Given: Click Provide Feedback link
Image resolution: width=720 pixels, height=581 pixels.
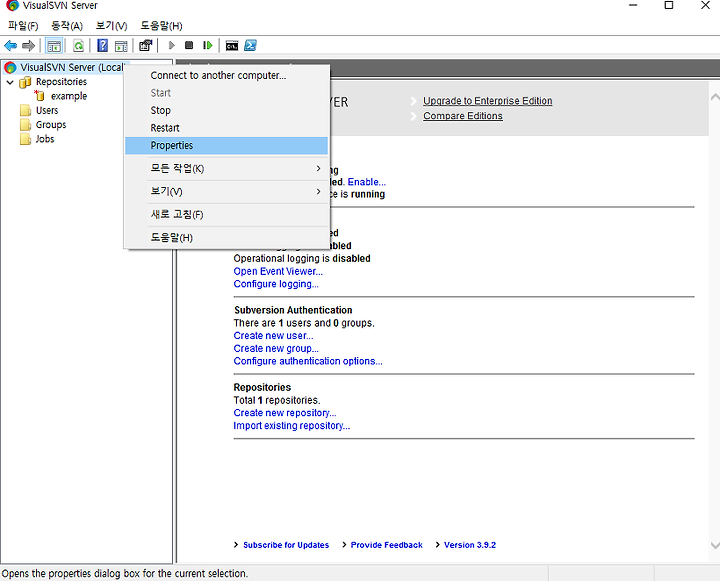Looking at the screenshot, I should click(x=387, y=545).
